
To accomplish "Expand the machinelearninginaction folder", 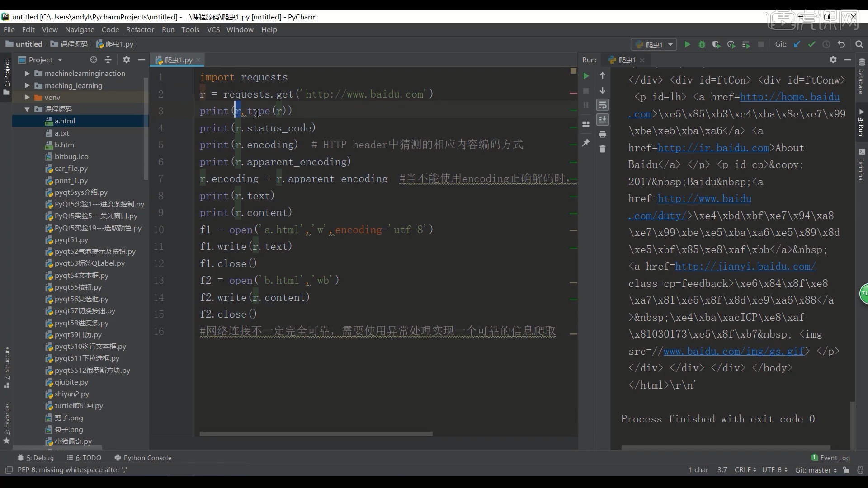I will 27,73.
